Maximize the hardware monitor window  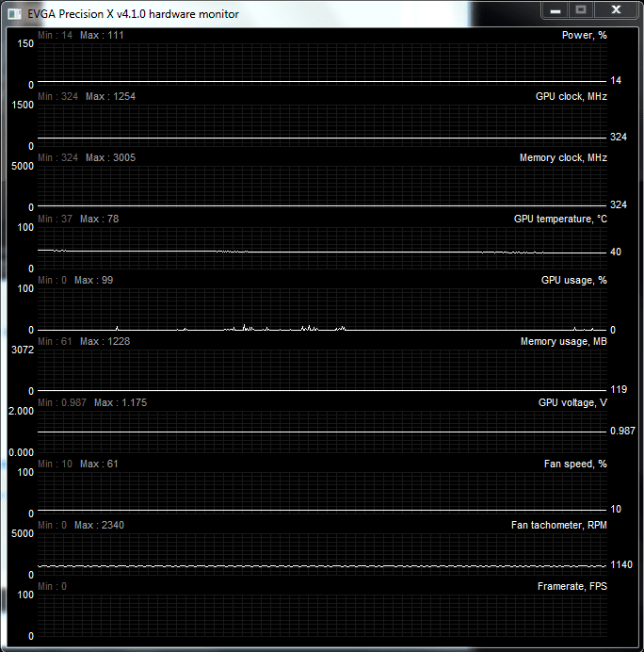point(581,10)
